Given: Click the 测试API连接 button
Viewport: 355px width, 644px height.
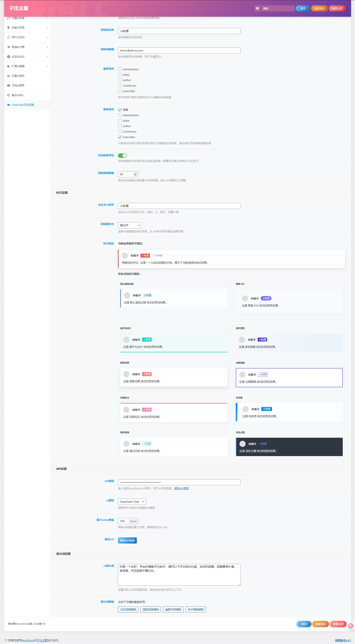Looking at the screenshot, I should pos(127,540).
